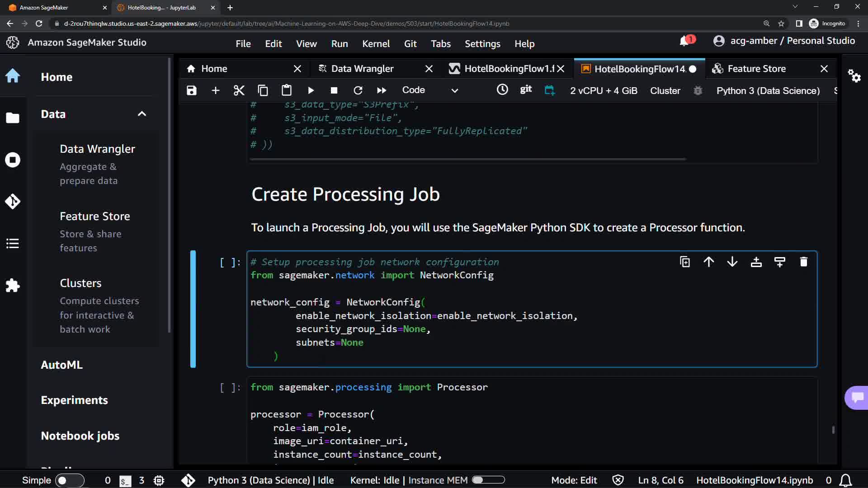
Task: Open the cell type Code dropdown
Action: (x=429, y=90)
